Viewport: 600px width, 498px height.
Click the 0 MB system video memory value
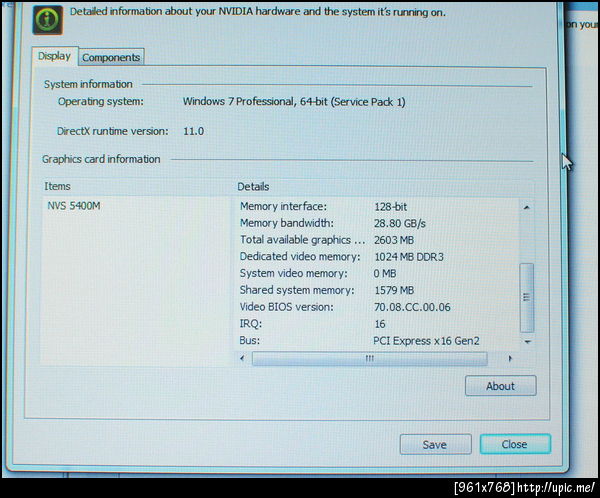pyautogui.click(x=385, y=274)
